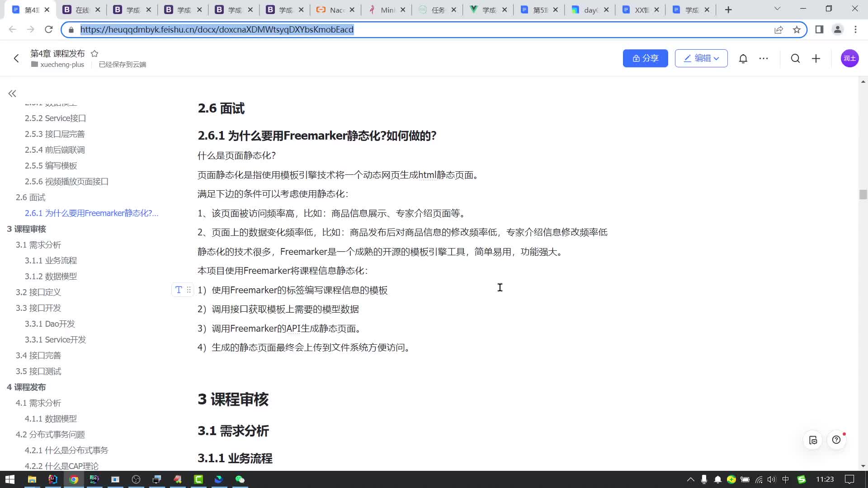This screenshot has width=868, height=488.
Task: Jump to outline item 2.5.5 编写模板
Action: (51, 166)
